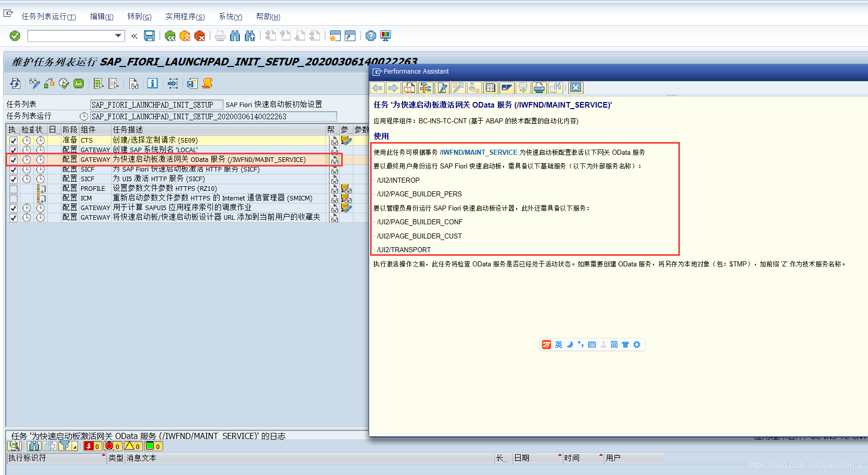The width and height of the screenshot is (868, 475).
Task: Click the red stop error count button
Action: pos(113,446)
